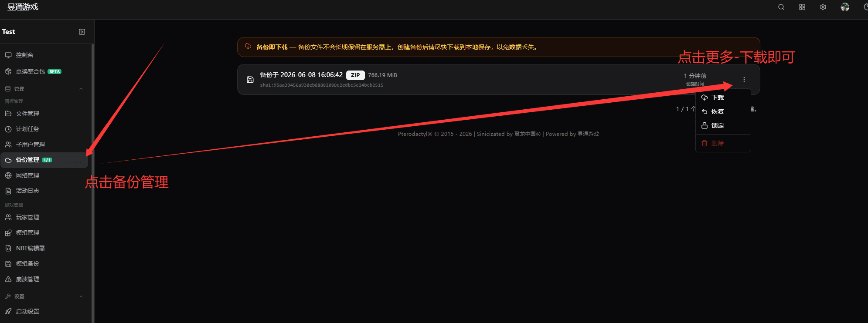This screenshot has width=868, height=323.
Task: Click the backup save-disk icon
Action: point(250,80)
